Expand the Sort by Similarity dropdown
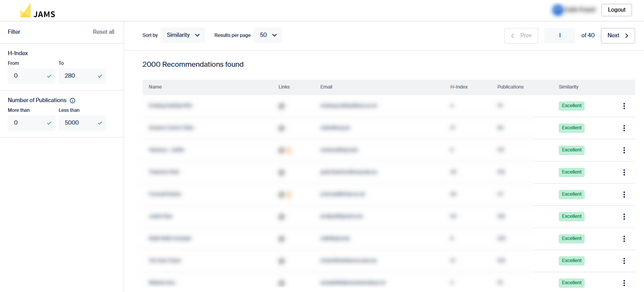Screen dimensions: 644x292 183,35
